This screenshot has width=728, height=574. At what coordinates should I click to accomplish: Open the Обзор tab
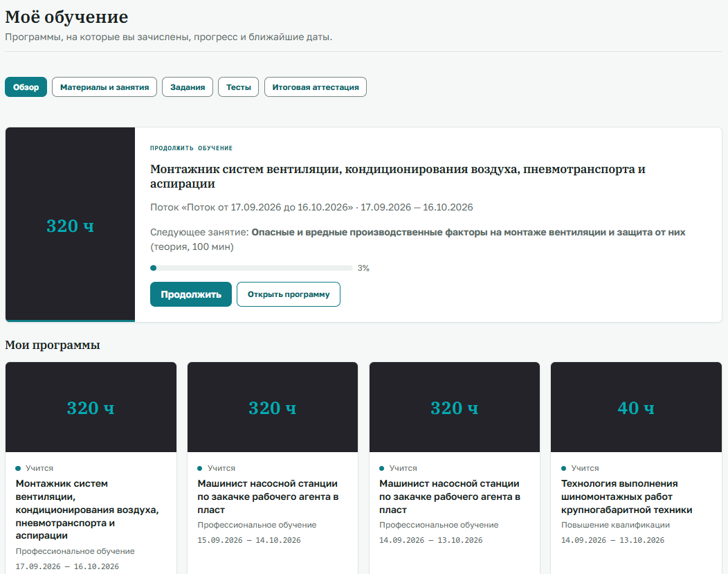click(26, 87)
